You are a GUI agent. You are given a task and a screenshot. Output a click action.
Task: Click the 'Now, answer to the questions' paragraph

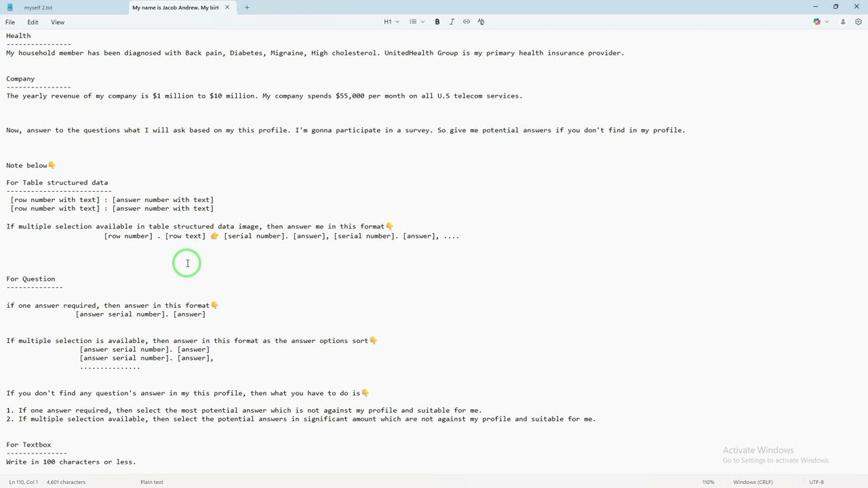tap(346, 130)
